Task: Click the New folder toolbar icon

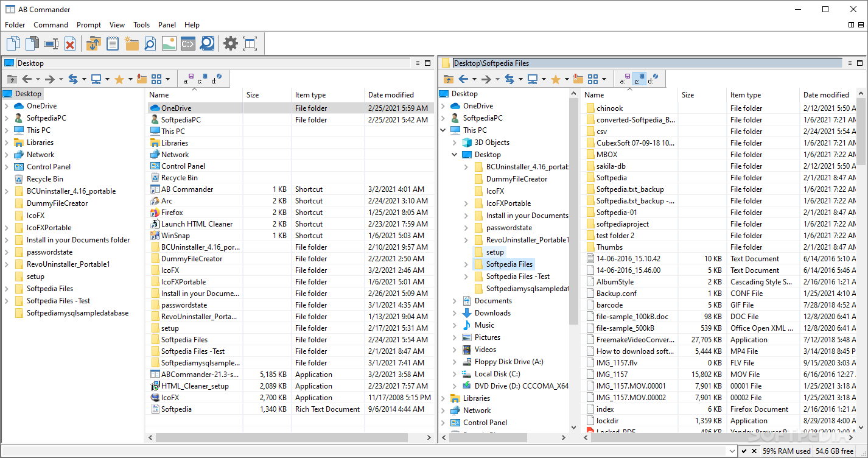Action: [131, 43]
